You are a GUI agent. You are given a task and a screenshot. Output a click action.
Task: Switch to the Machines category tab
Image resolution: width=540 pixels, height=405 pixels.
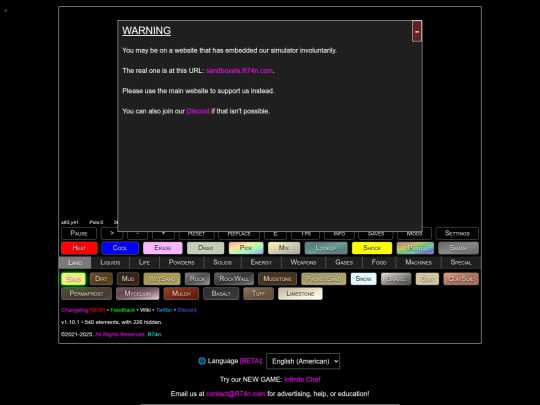tap(418, 262)
